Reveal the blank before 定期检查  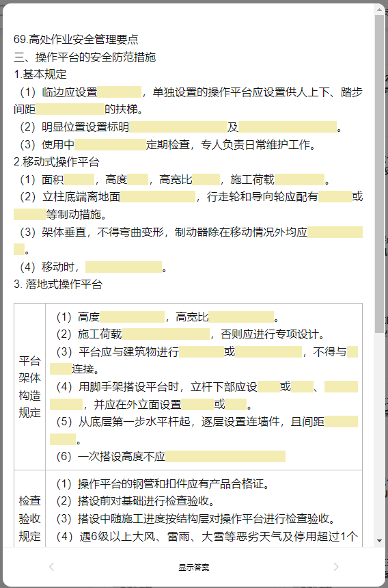point(110,144)
